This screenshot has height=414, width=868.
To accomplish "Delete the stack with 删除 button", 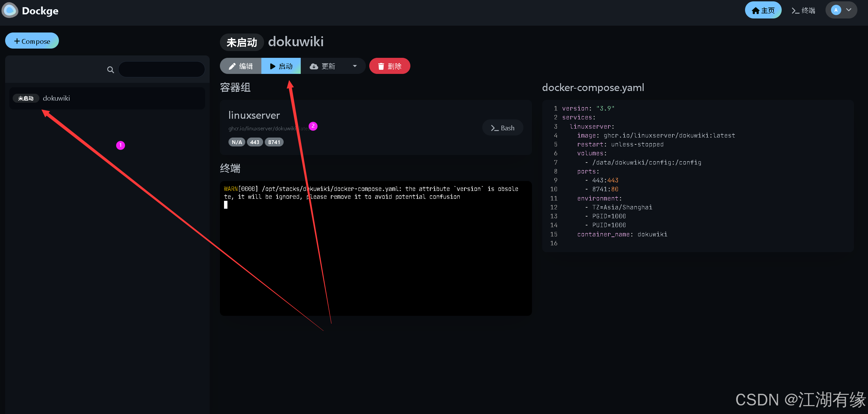I will pyautogui.click(x=389, y=66).
